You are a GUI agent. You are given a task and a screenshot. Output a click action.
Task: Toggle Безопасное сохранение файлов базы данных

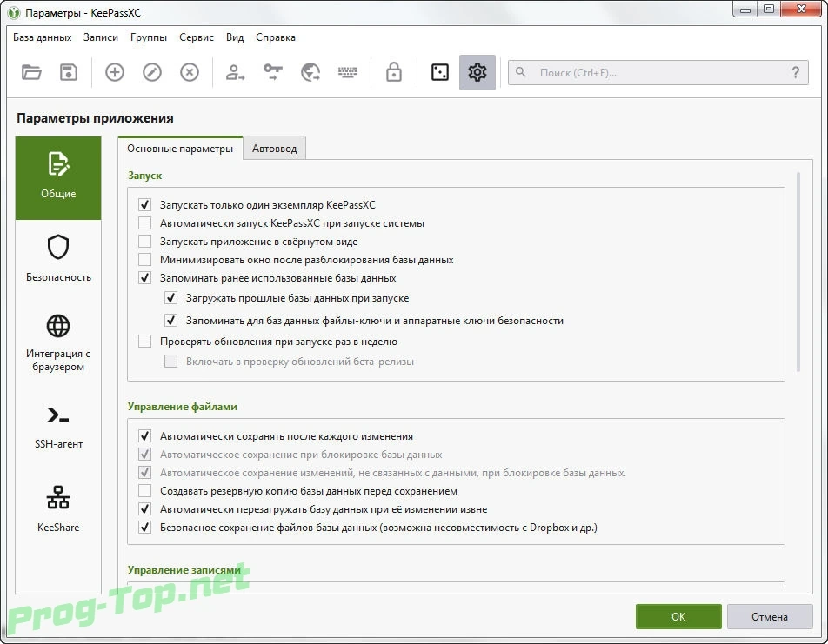click(144, 528)
